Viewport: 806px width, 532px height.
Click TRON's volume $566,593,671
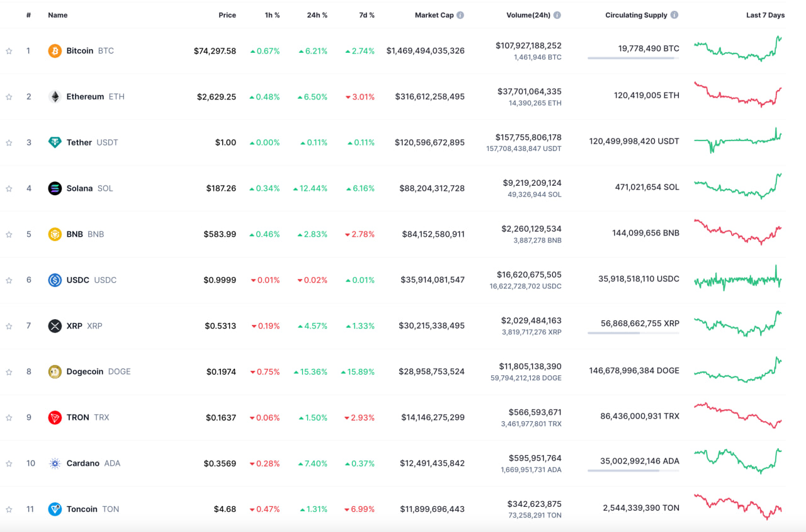tap(535, 412)
